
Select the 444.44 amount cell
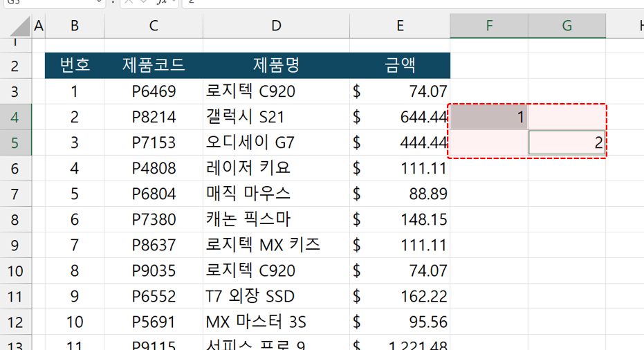tap(400, 142)
